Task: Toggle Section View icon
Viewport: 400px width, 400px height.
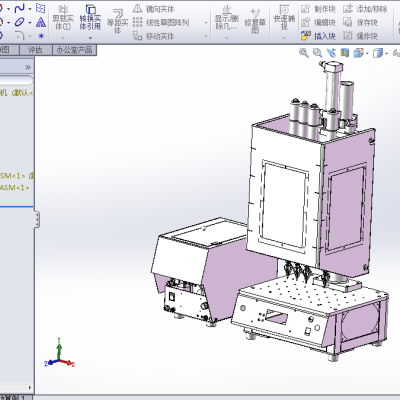Action: pos(345,53)
